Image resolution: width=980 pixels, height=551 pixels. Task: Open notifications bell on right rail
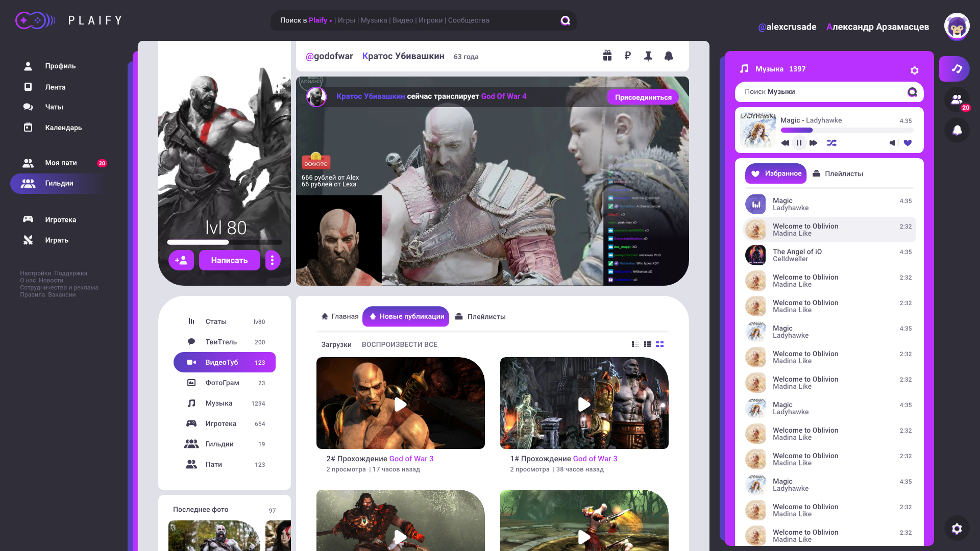957,130
